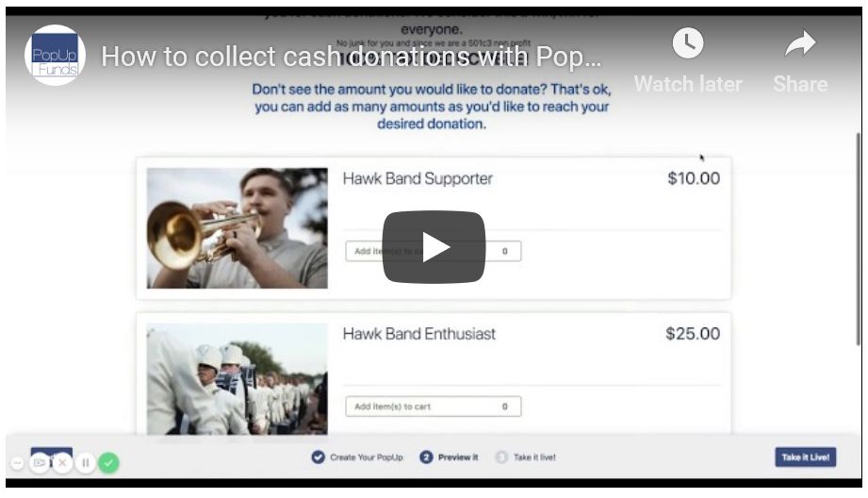Click the Hawk Band Enthusiast add to cart field
The image size is (868, 498).
coord(434,407)
